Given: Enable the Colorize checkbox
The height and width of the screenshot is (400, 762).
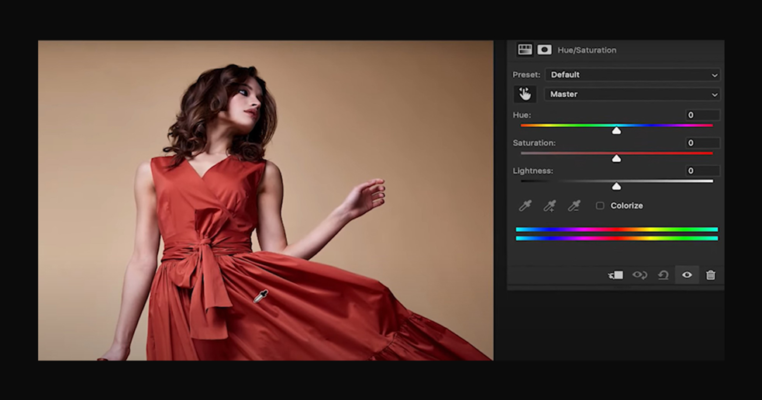Looking at the screenshot, I should pyautogui.click(x=600, y=206).
